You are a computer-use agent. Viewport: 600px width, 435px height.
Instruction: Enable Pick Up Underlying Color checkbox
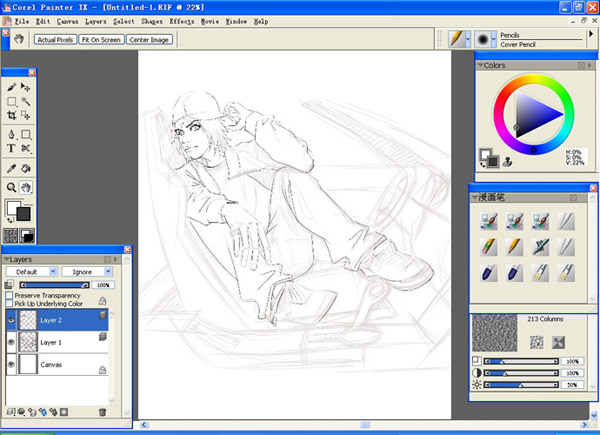coord(9,303)
